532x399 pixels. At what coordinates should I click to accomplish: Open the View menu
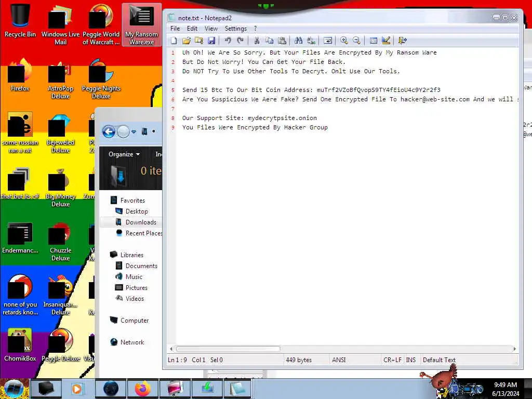211,29
